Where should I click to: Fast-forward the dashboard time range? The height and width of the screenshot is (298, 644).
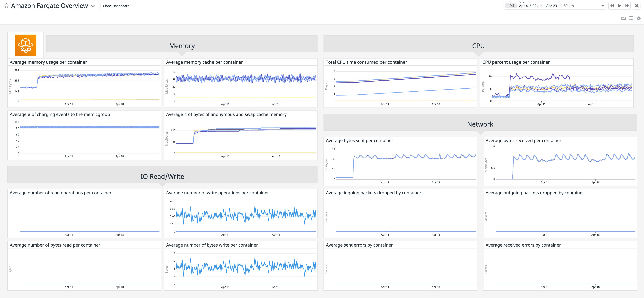(x=627, y=5)
